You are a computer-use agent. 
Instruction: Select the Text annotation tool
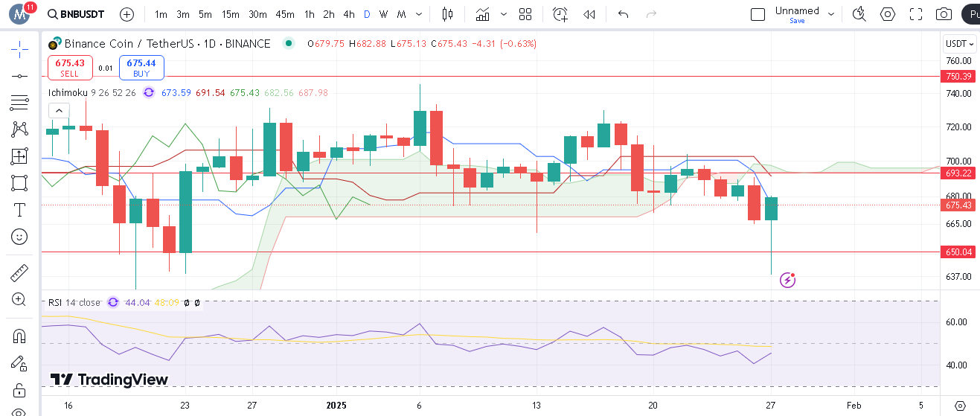(x=20, y=210)
